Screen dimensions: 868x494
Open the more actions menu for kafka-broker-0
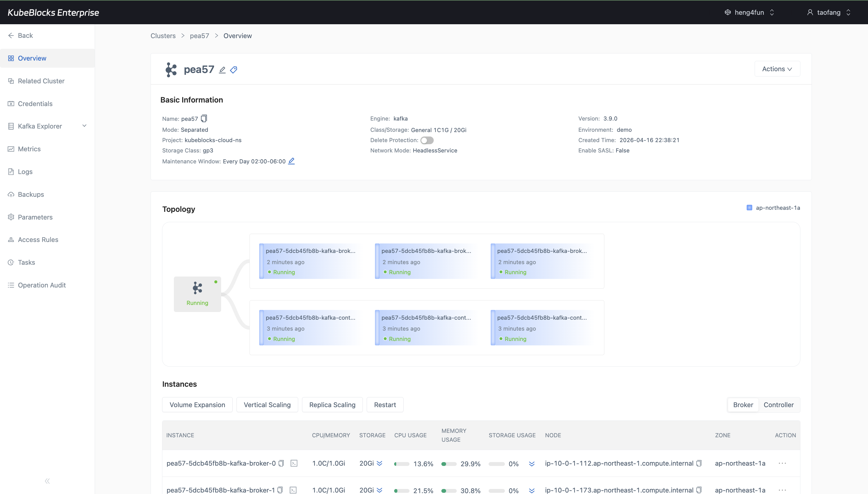click(x=782, y=464)
